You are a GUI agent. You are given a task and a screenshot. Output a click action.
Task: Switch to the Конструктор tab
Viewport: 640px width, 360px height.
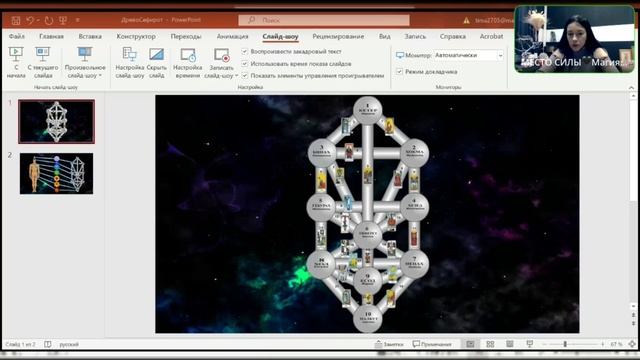click(136, 36)
